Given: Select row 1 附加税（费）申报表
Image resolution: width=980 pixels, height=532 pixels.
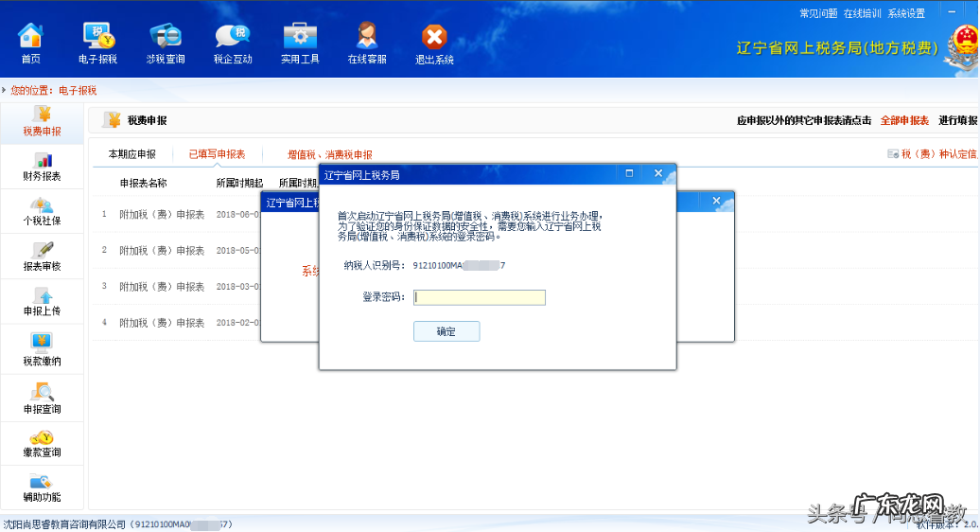Looking at the screenshot, I should [162, 215].
